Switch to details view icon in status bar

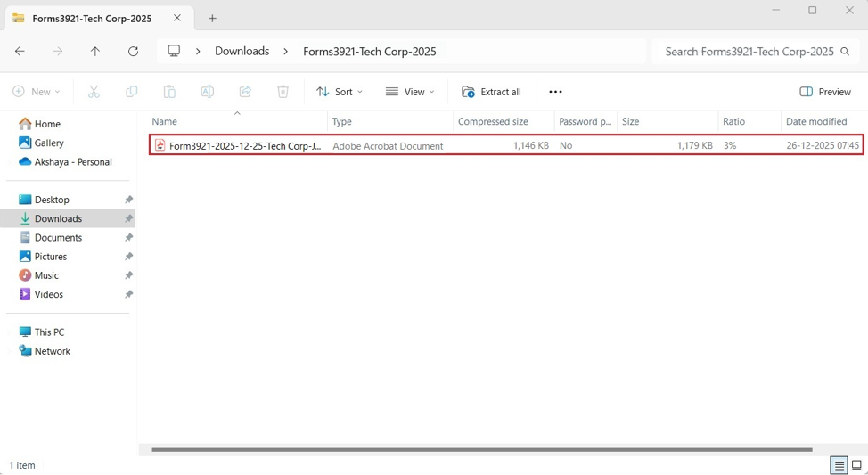[x=839, y=465]
